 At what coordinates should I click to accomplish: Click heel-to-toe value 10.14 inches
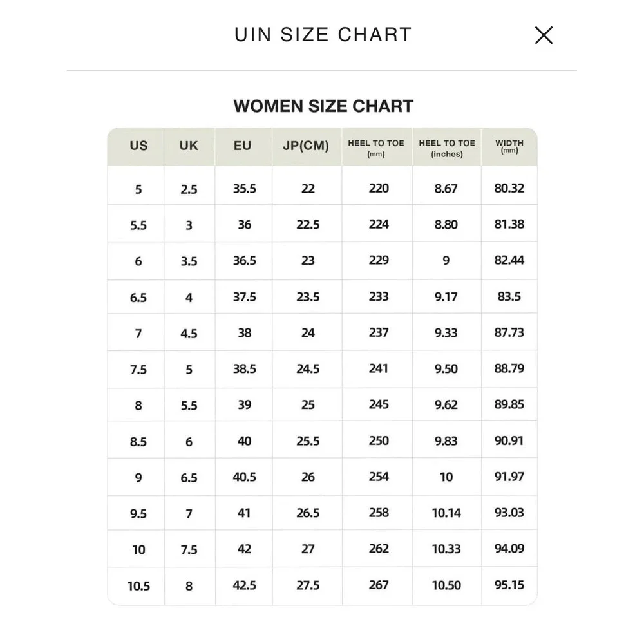pyautogui.click(x=446, y=513)
